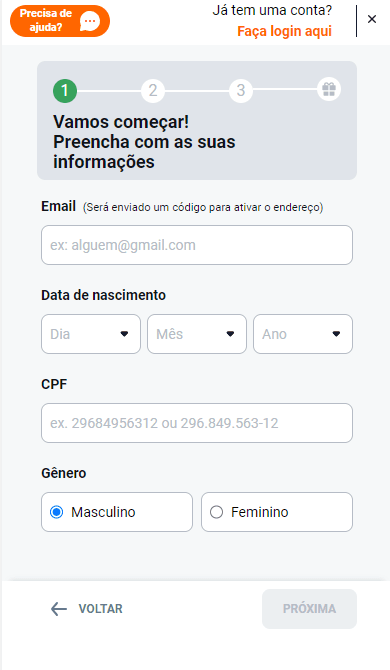Close the registration form with X
The image size is (390, 670).
coord(372,19)
